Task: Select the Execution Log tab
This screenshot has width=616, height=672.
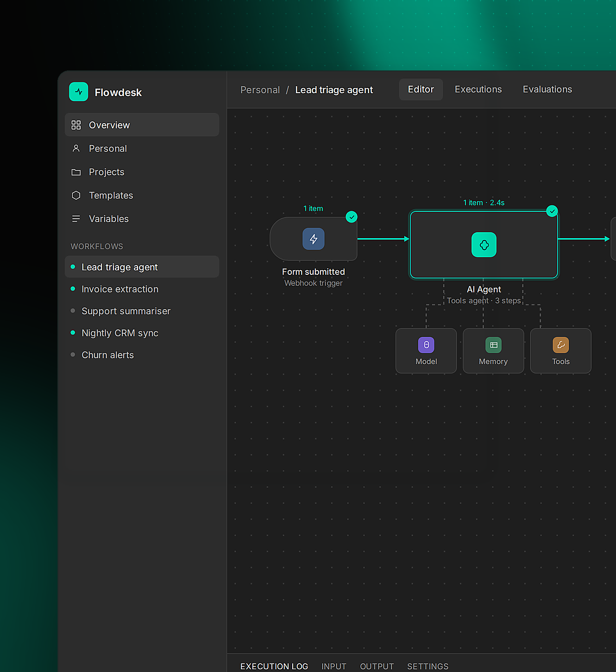Action: click(274, 666)
